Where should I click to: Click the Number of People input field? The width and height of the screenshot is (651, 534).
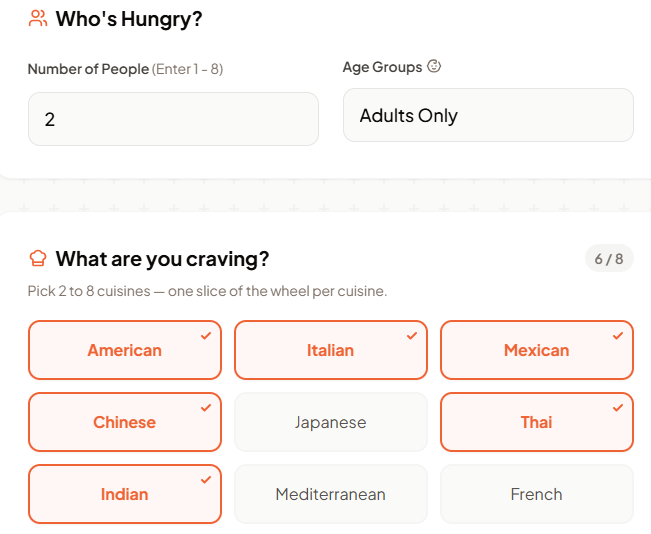point(173,120)
